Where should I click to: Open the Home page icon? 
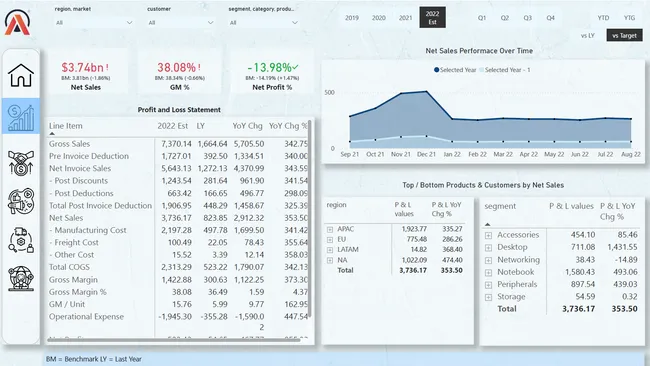pos(21,75)
